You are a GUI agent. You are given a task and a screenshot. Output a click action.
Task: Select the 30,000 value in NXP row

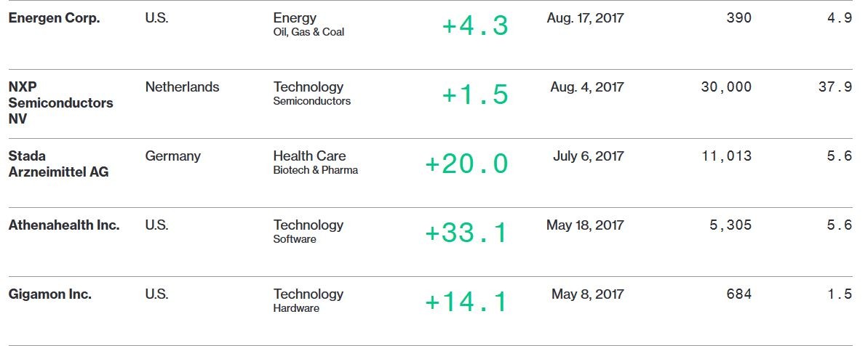point(726,86)
